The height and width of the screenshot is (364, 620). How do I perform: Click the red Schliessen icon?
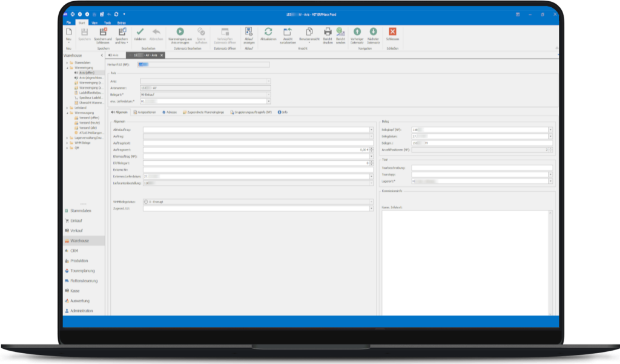pyautogui.click(x=392, y=31)
